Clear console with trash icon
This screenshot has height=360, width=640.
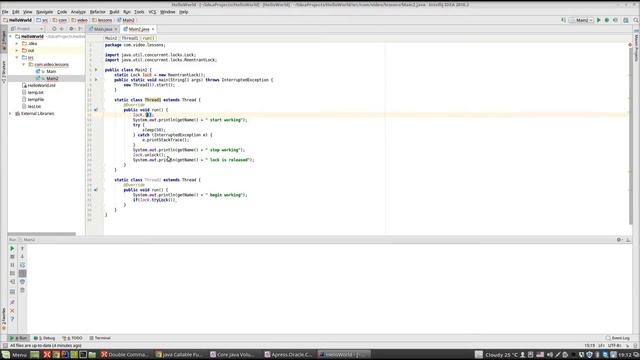(x=22, y=290)
